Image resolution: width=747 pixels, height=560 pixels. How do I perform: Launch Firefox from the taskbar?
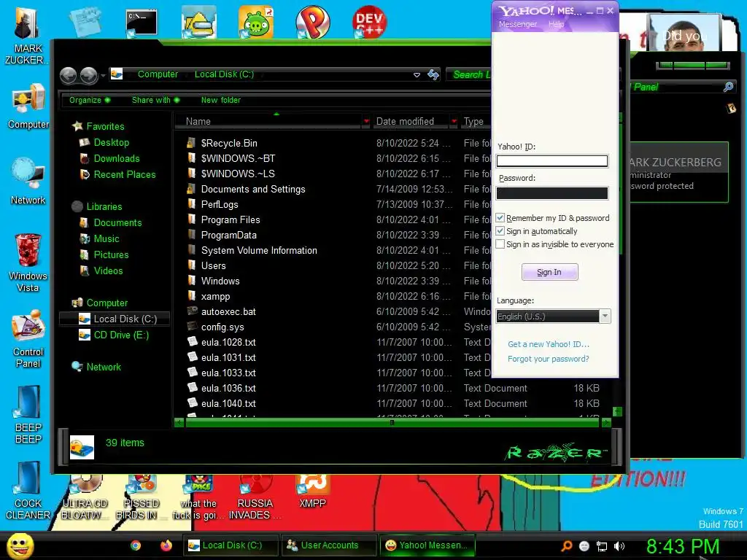tap(166, 545)
